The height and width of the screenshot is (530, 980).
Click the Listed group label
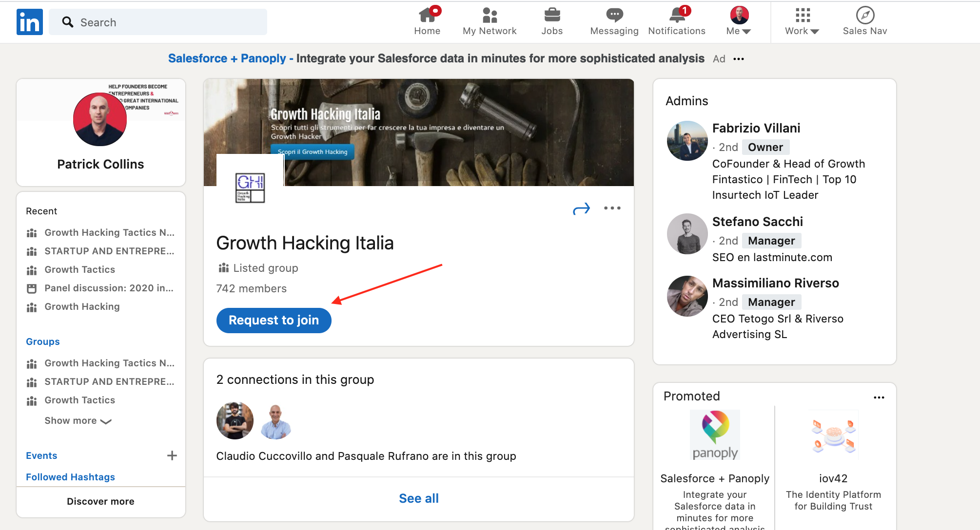(x=266, y=268)
